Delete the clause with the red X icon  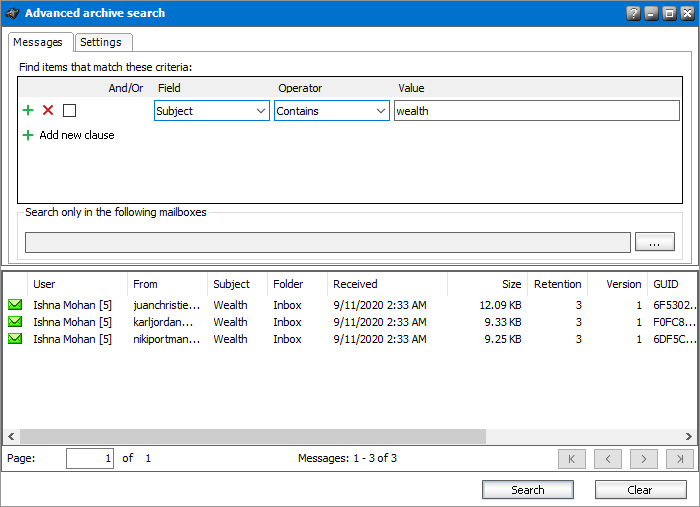click(x=48, y=111)
